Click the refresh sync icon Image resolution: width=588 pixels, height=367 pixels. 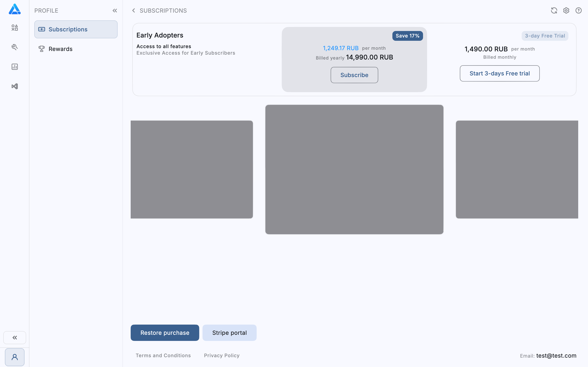click(x=554, y=10)
